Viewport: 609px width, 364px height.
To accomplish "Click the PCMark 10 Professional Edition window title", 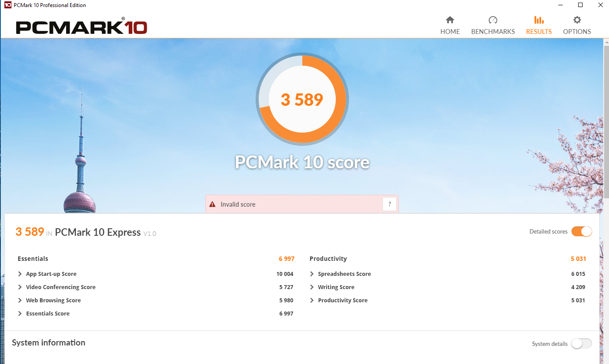I will [x=50, y=5].
